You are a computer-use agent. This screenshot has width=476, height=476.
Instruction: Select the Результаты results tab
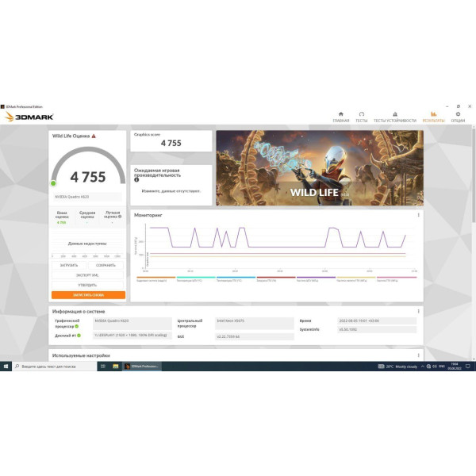433,117
